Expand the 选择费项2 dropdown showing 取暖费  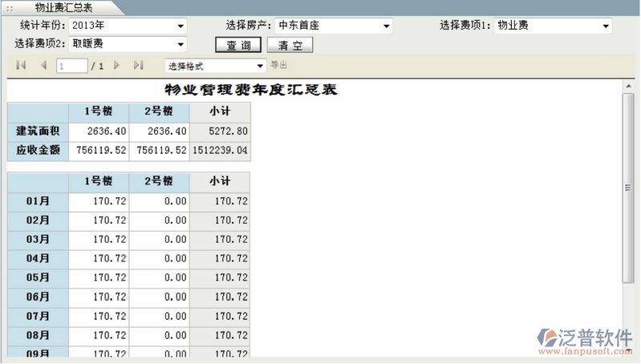(x=181, y=44)
